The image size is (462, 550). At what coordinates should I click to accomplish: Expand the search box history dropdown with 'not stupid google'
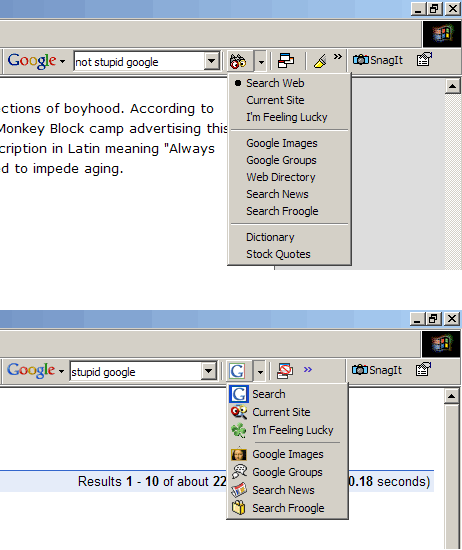tap(211, 61)
